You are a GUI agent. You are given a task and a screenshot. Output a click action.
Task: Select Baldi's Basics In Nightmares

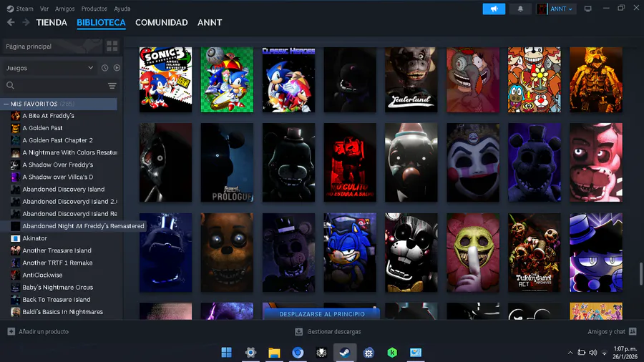point(62,312)
